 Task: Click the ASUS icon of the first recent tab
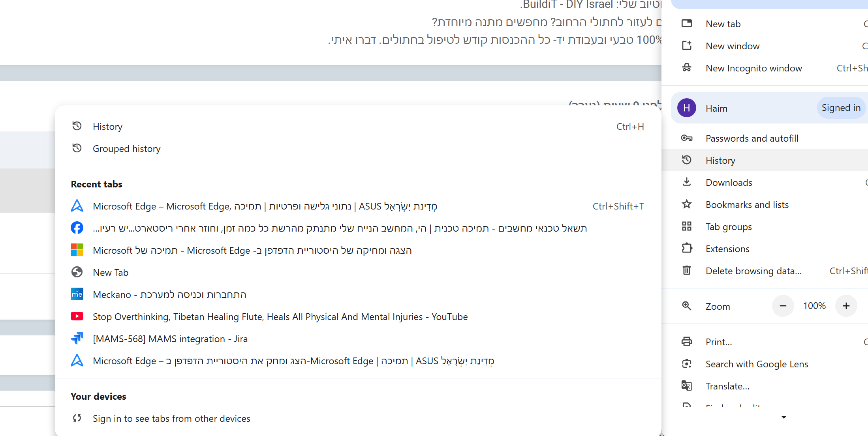click(77, 206)
